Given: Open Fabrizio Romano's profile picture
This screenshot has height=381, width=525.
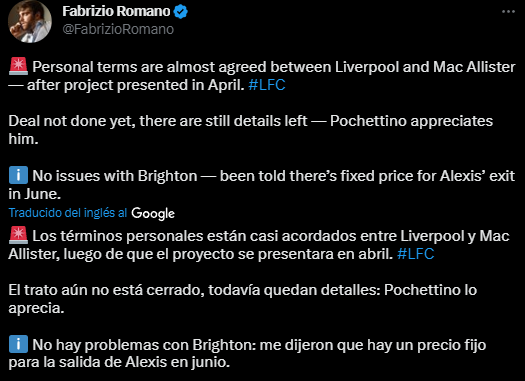Looking at the screenshot, I should coord(30,21).
